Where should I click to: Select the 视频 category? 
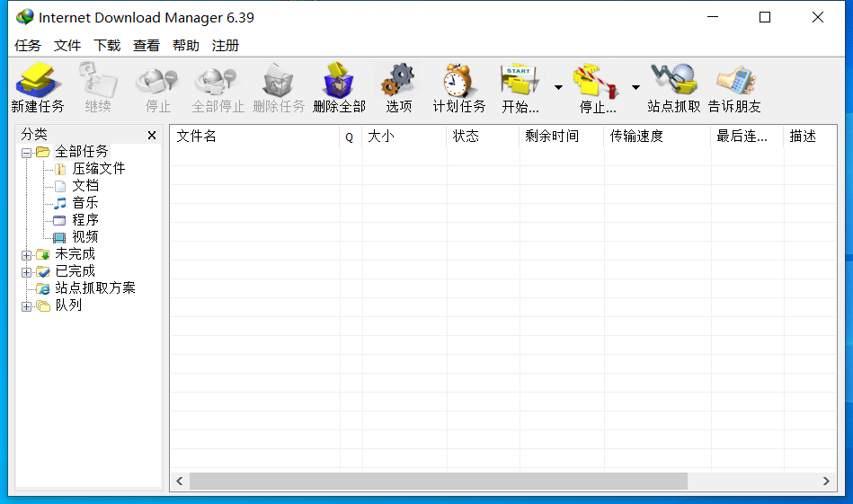(85, 237)
